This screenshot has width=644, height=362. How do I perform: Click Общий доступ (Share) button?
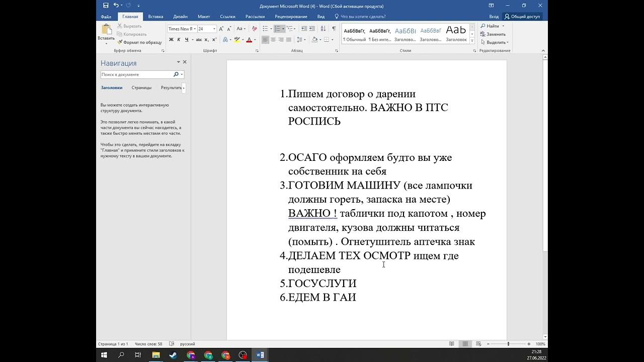pyautogui.click(x=522, y=17)
